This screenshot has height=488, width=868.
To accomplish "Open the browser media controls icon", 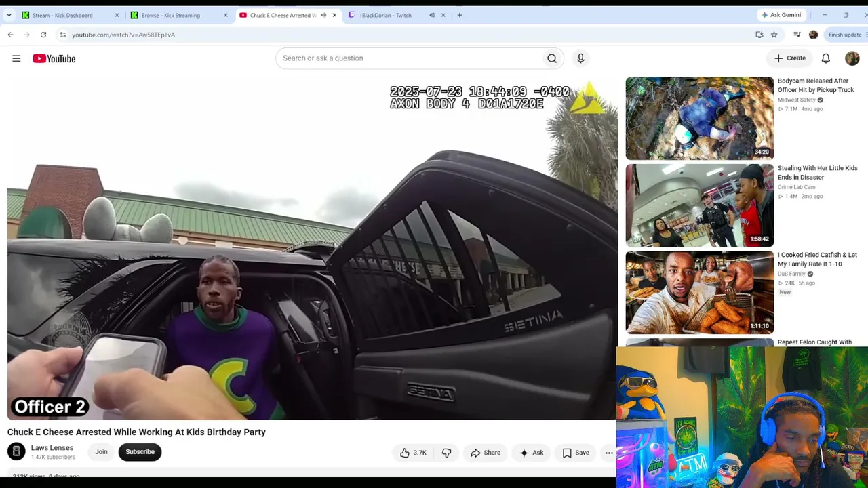I will click(797, 35).
